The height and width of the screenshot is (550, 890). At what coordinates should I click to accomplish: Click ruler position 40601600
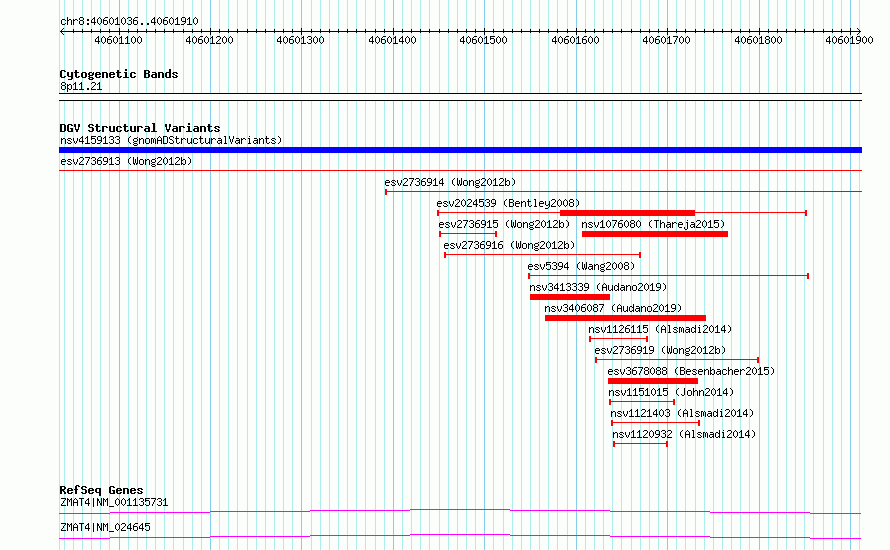point(576,40)
